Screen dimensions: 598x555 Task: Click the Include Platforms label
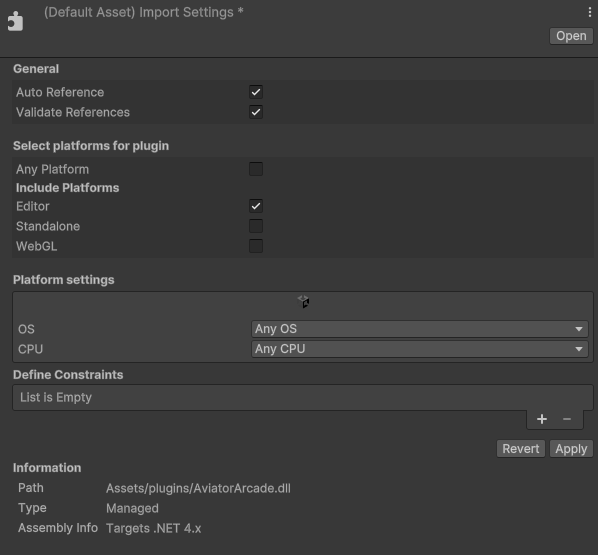(x=68, y=188)
